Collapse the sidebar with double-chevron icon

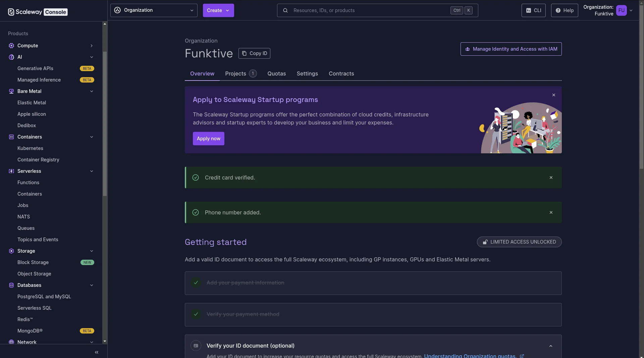[97, 352]
